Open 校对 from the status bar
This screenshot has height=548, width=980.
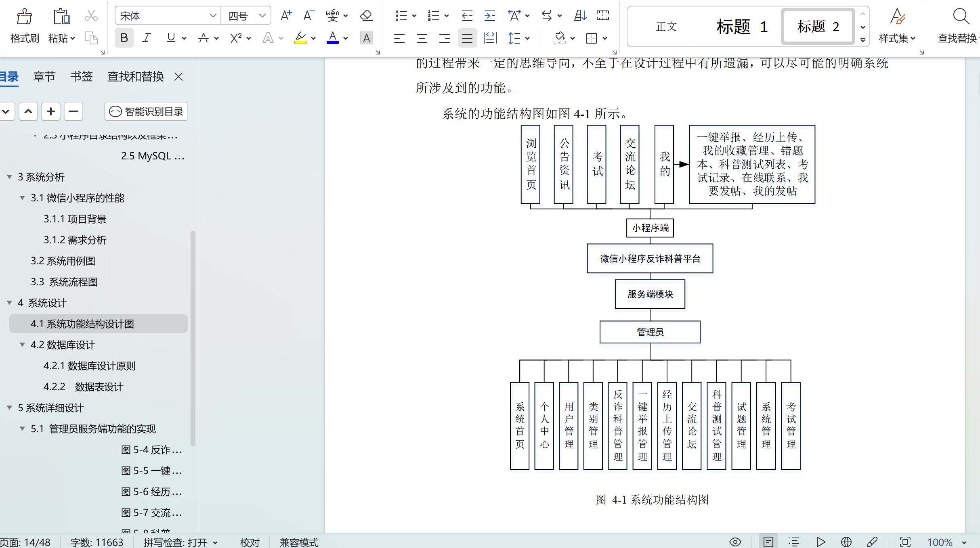[x=250, y=542]
